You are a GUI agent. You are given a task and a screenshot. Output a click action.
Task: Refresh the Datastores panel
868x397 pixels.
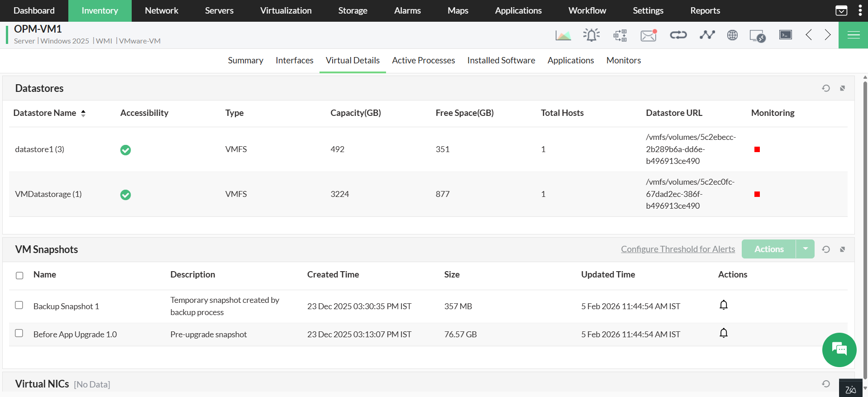[826, 88]
